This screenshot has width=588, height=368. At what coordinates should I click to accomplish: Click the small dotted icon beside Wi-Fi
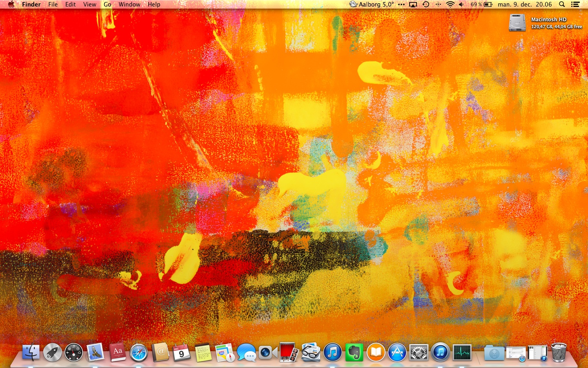438,4
